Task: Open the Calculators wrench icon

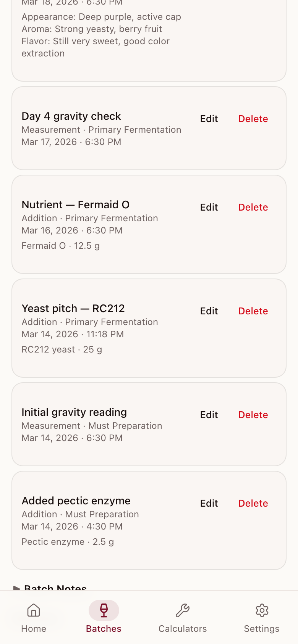Action: pos(183,610)
